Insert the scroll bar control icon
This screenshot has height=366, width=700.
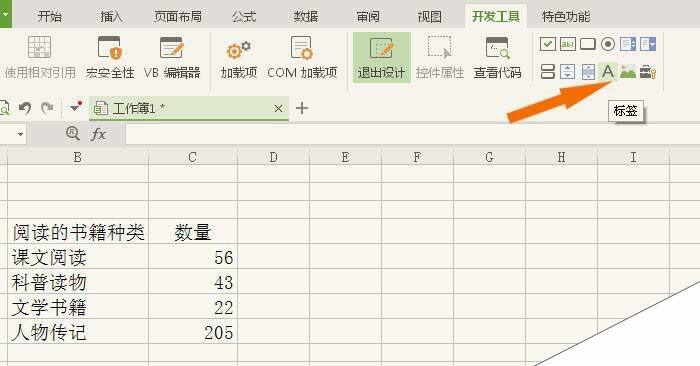coord(588,71)
